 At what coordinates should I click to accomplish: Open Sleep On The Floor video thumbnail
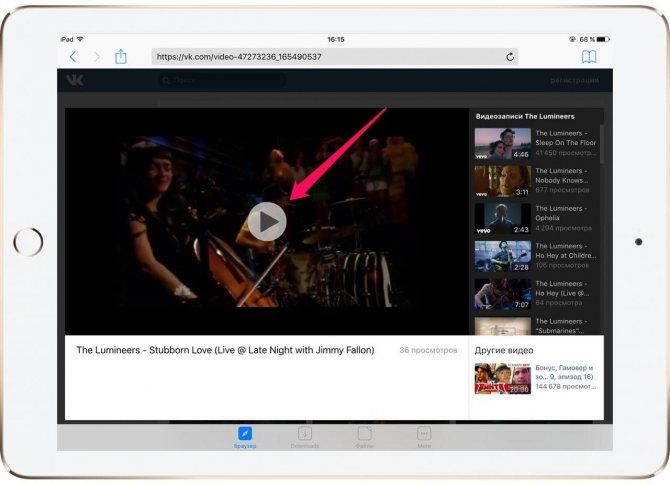(502, 144)
